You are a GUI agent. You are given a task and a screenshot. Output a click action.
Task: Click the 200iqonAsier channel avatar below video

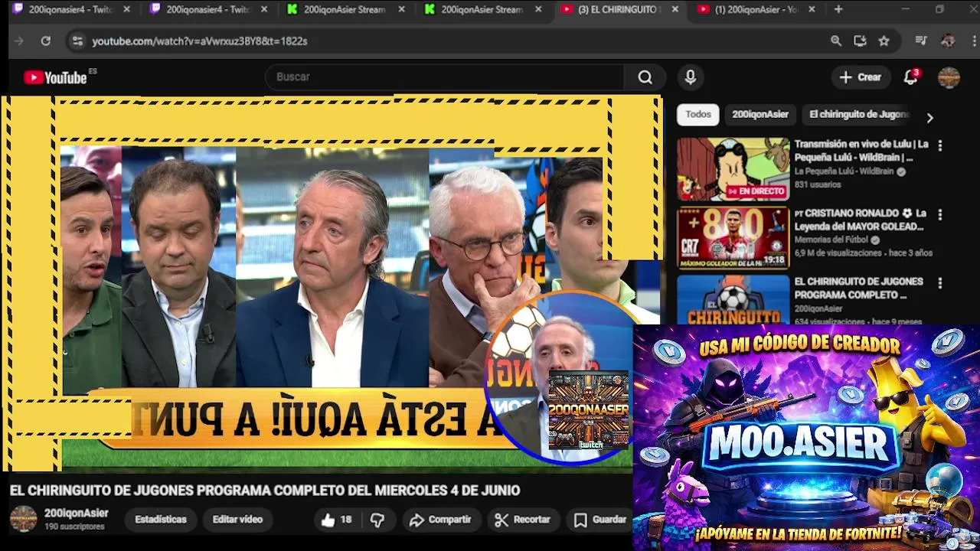(x=23, y=519)
